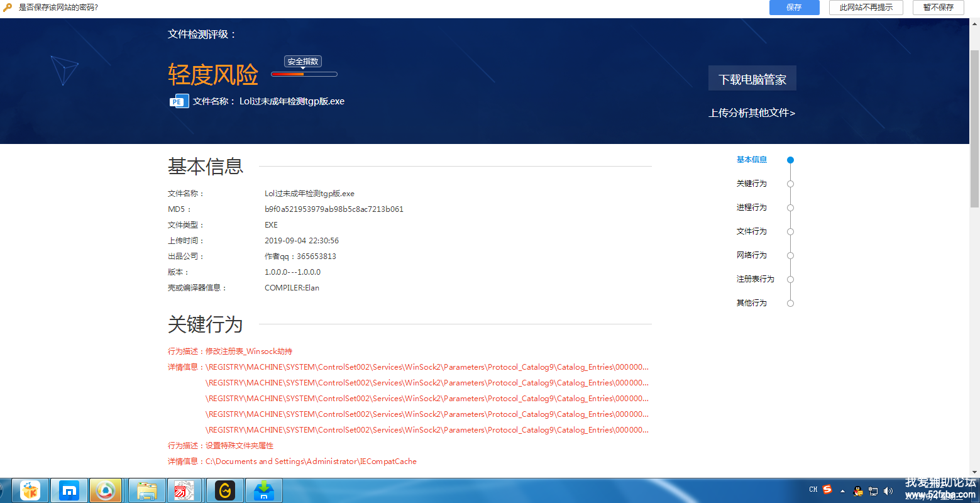
Task: Click the PE file type icon
Action: 179,101
